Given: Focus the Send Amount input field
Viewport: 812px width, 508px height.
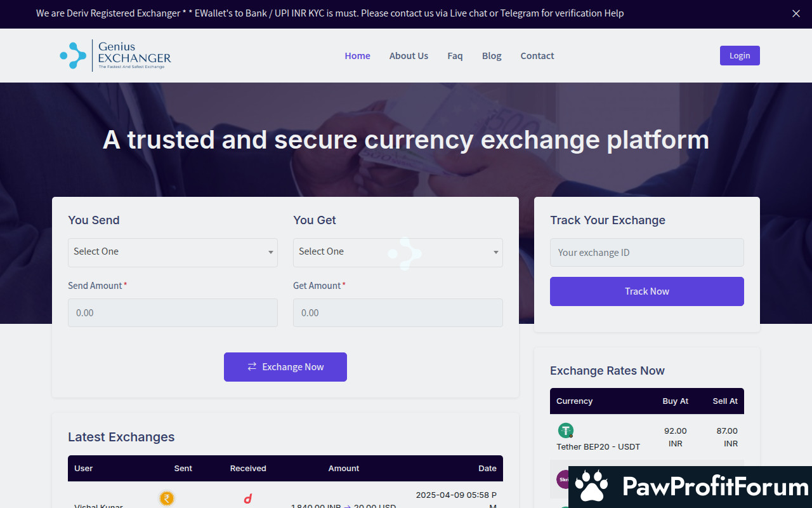Looking at the screenshot, I should coord(173,313).
